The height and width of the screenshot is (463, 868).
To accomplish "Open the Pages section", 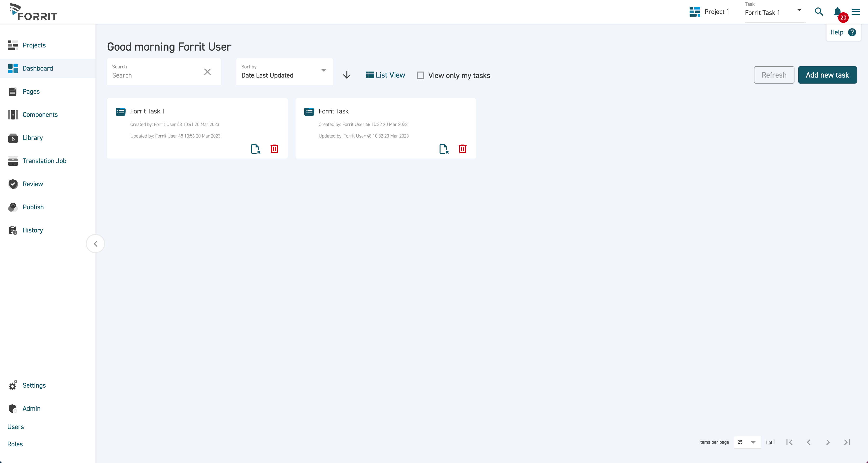I will tap(31, 91).
